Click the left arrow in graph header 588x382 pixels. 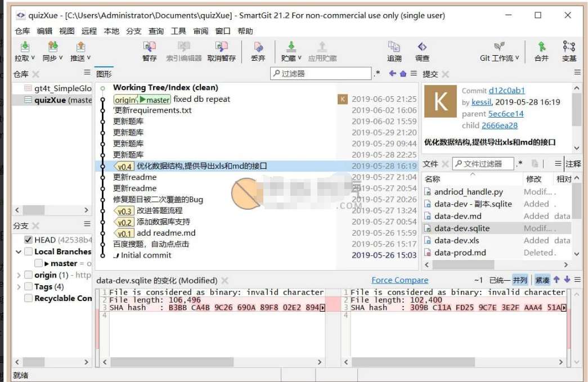(392, 73)
